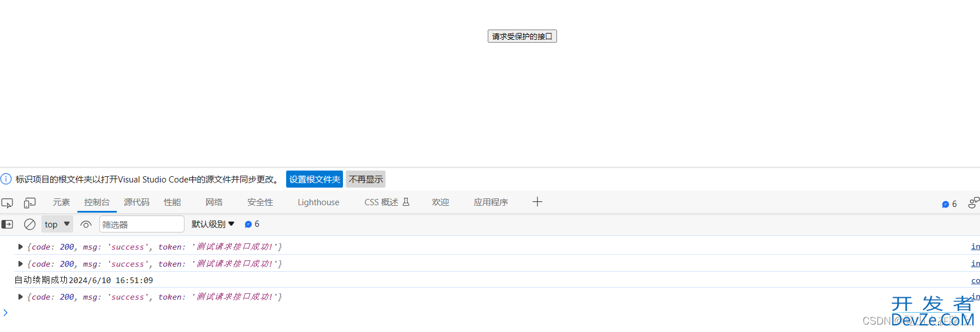Open source link of first log entry

click(x=975, y=247)
